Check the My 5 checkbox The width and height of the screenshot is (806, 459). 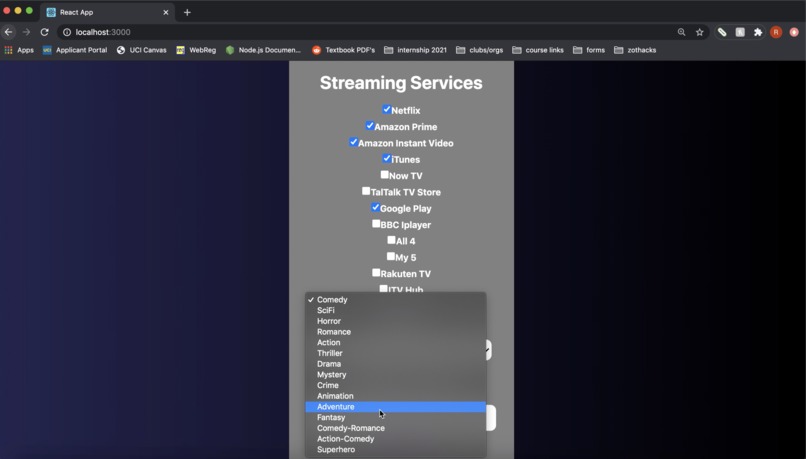pos(391,256)
